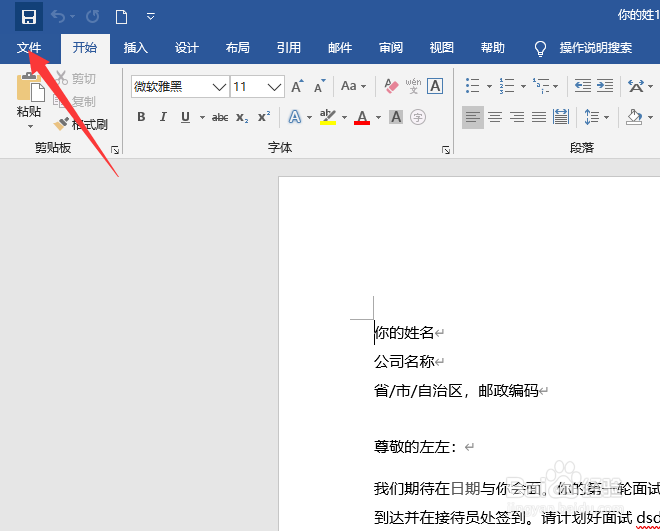
Task: Click the Increase Font Size icon
Action: coord(298,86)
